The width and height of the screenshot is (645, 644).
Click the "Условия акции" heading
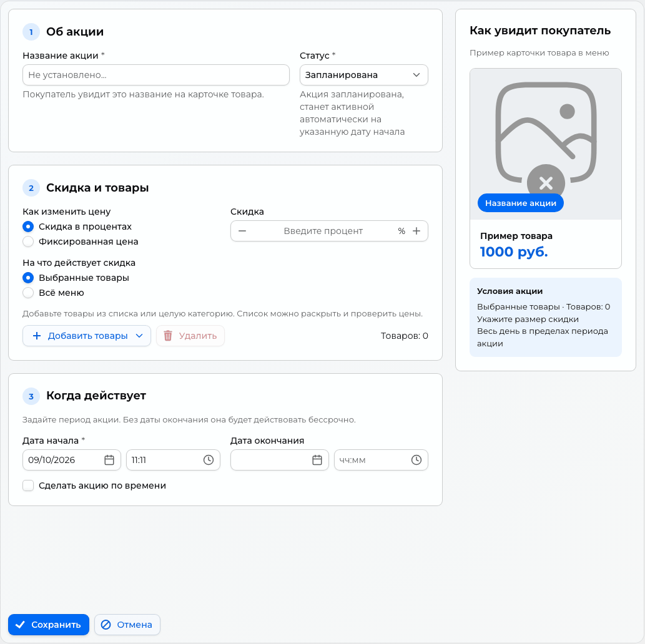point(510,291)
